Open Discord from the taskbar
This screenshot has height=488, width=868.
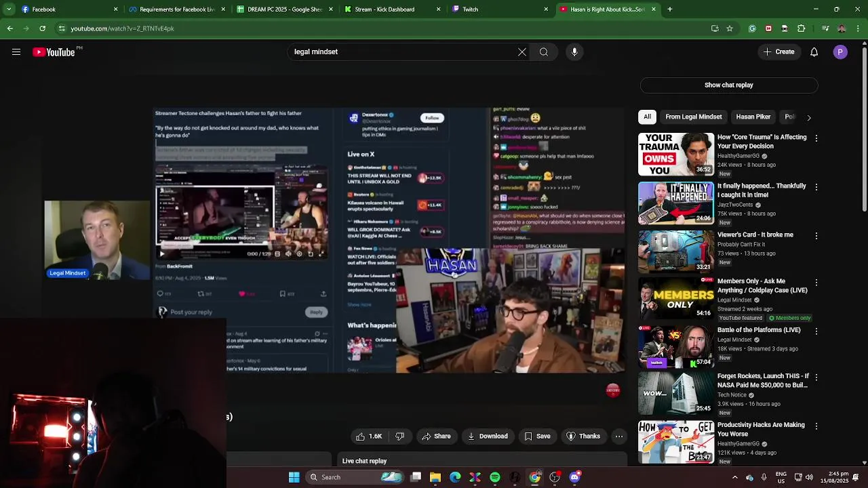pos(574,477)
